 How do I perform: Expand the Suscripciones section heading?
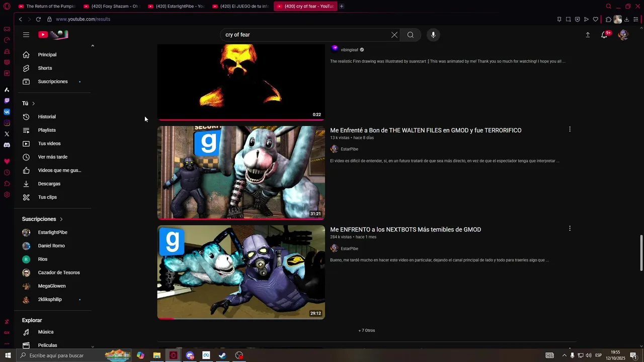pos(42,219)
